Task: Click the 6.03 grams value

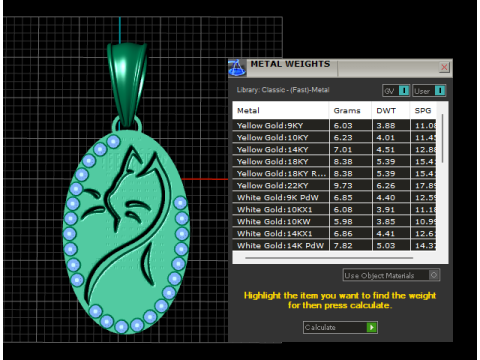Action: point(343,126)
